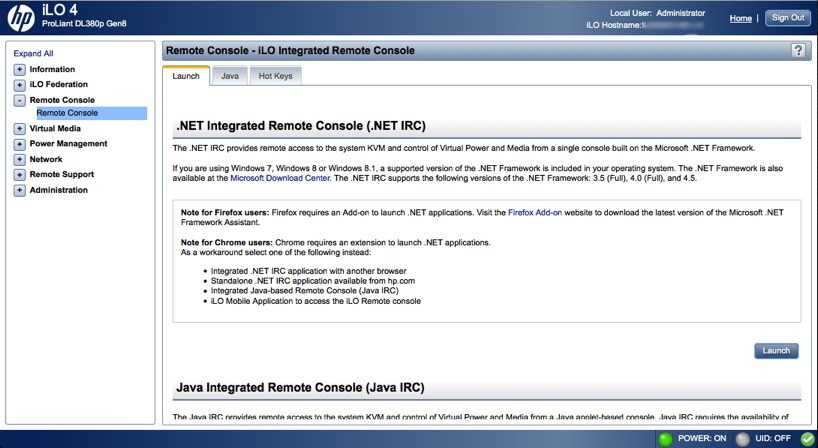Click the Virtual Media label

(x=55, y=128)
